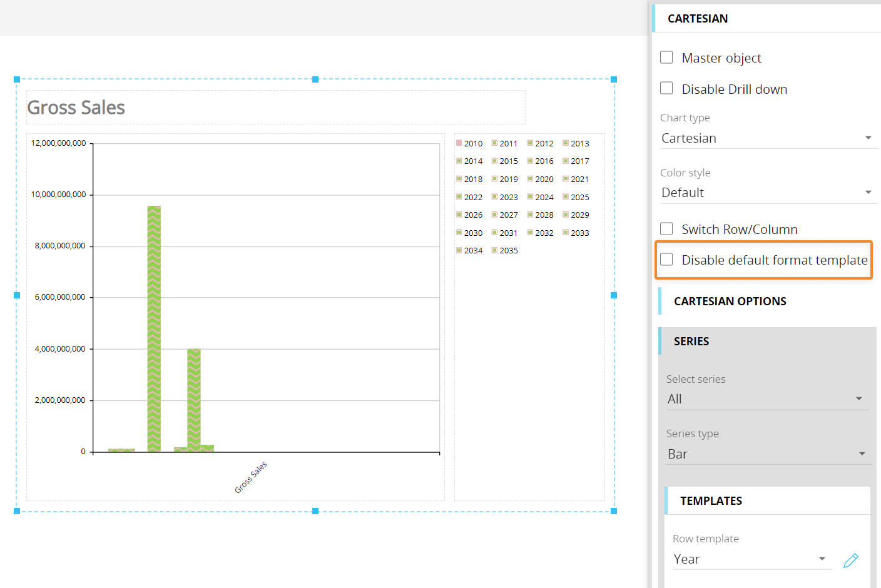Collapse the CARTESIAN section header
The width and height of the screenshot is (881, 588).
766,19
